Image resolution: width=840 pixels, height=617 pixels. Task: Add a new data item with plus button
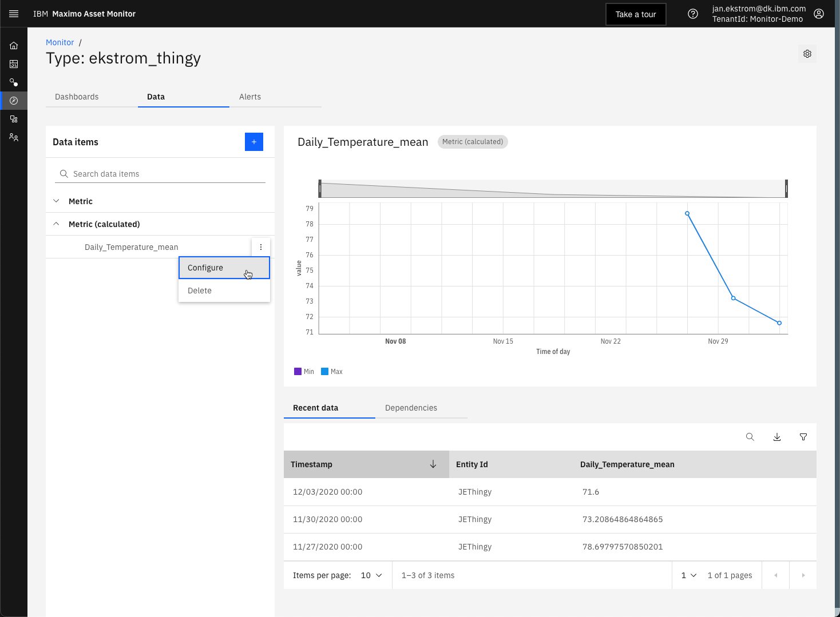pos(254,142)
